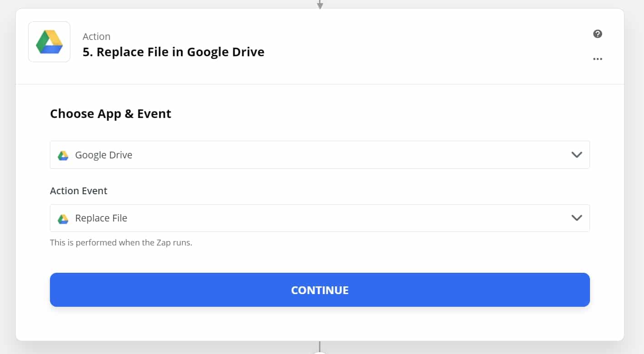Open the help question mark icon
The height and width of the screenshot is (354, 644).
598,34
